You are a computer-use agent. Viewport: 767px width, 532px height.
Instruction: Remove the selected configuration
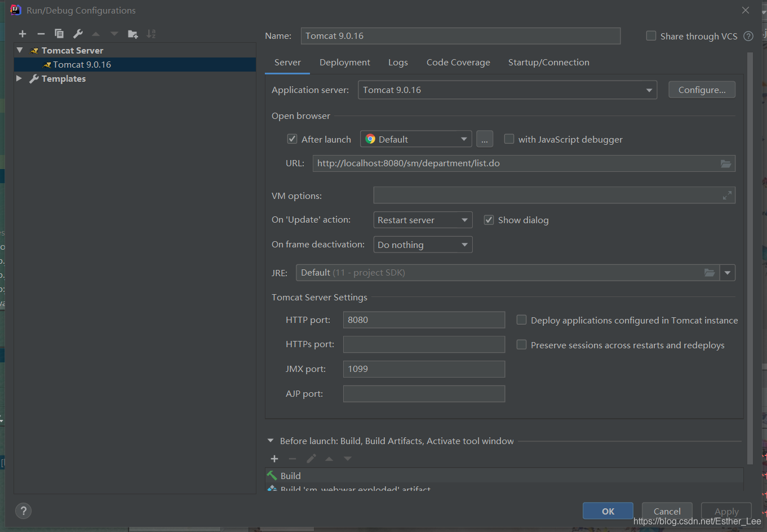(x=41, y=34)
